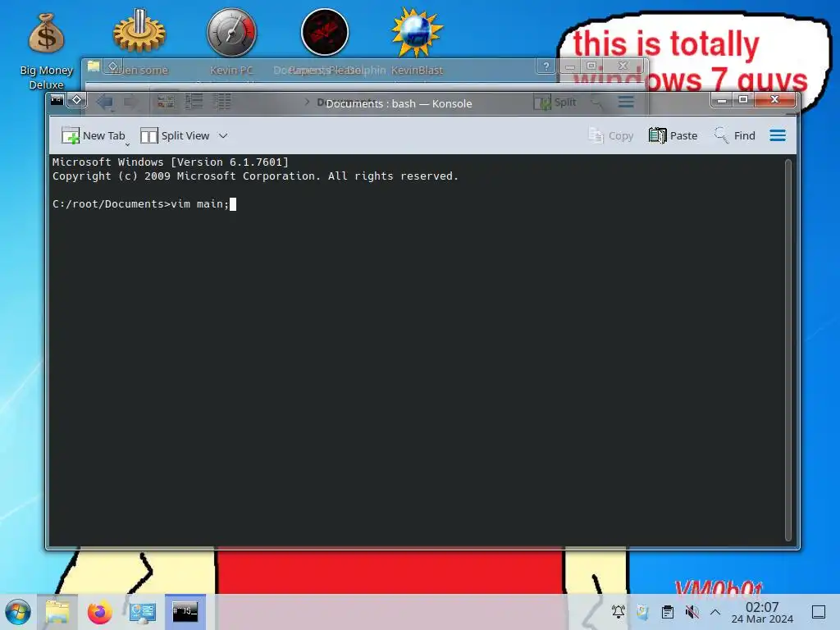Open the Start menu orb

(x=18, y=612)
